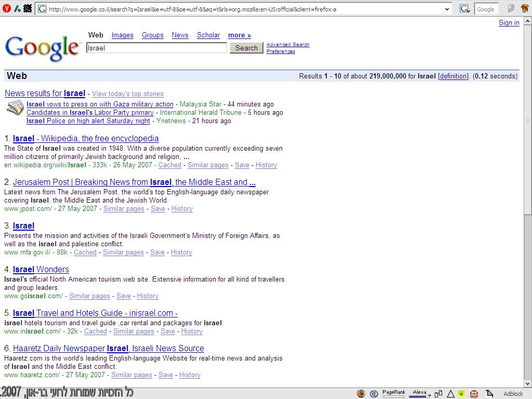Click the folded-page icon in status bar
532x399 pixels.
tap(489, 394)
